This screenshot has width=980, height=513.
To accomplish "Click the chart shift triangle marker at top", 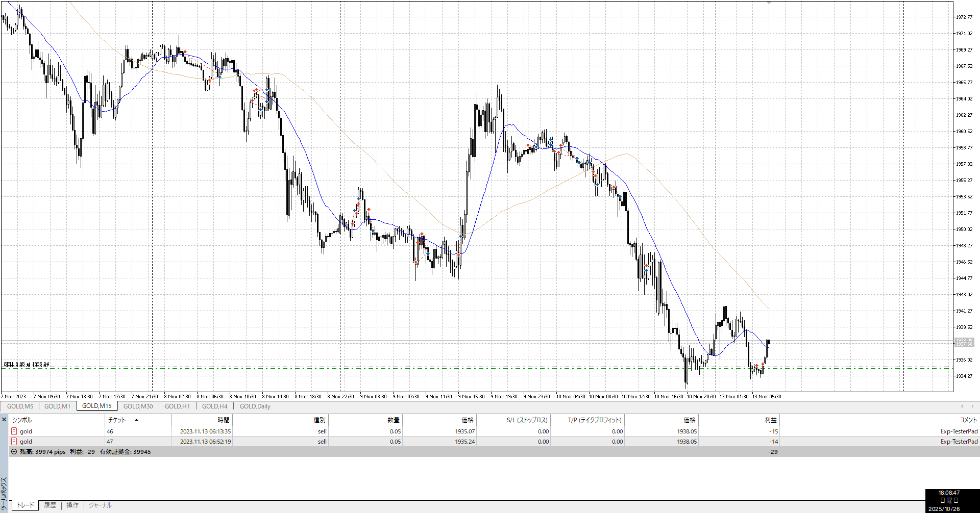I will click(x=769, y=3).
